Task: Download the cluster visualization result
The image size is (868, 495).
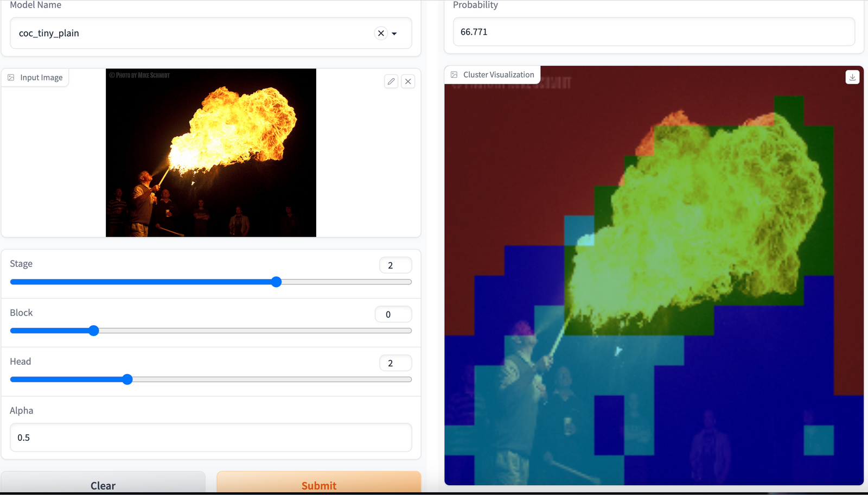Action: [852, 77]
